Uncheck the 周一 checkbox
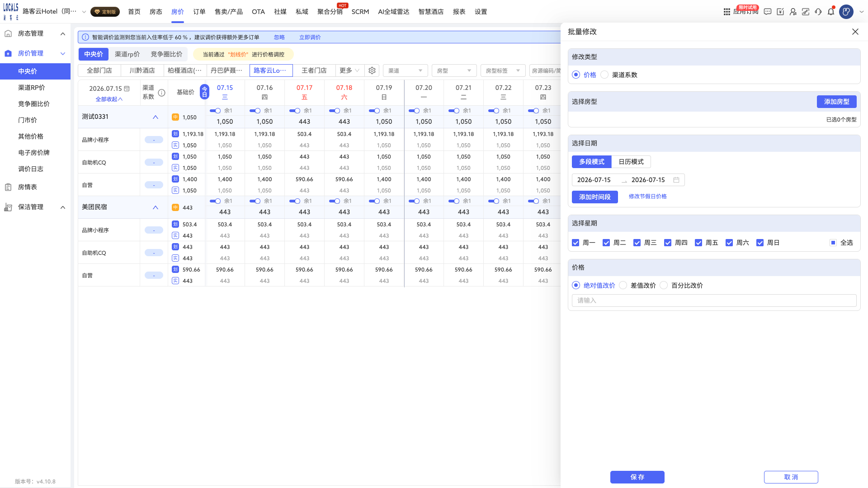 (576, 243)
